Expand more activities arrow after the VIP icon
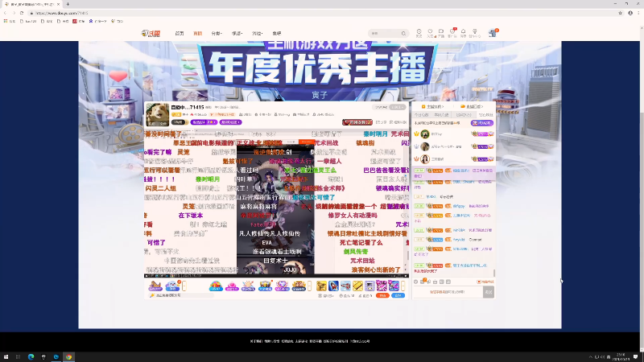Image resolution: width=644 pixels, height=362 pixels. [x=310, y=286]
